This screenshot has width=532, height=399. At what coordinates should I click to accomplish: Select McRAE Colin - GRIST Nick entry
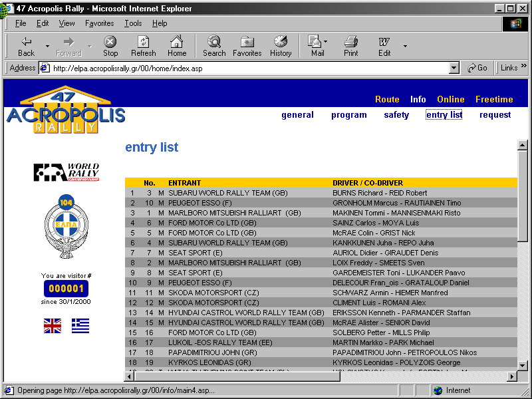374,233
